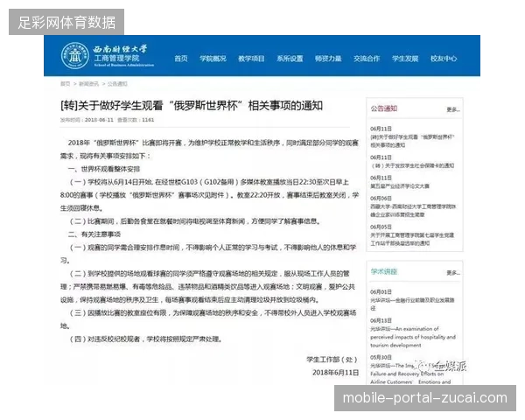525x420 pixels.
Task: Click the 2018年6月11日 date at article end
Action: pyautogui.click(x=335, y=373)
